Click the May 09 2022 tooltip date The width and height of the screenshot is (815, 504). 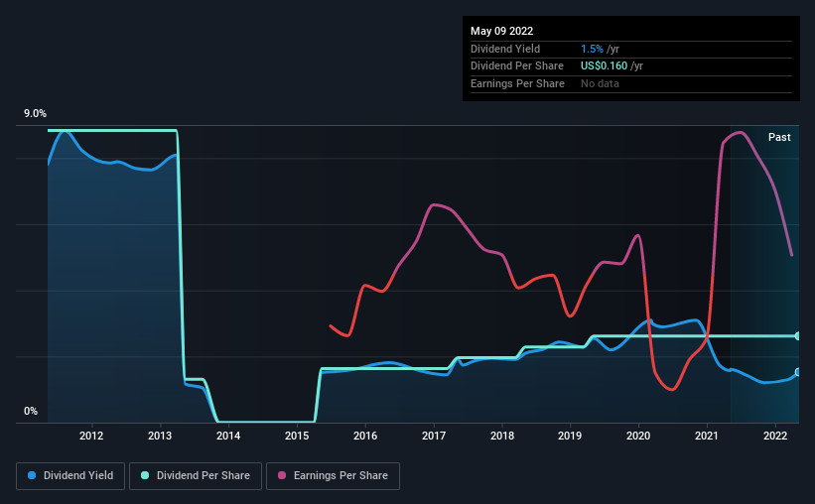click(x=501, y=31)
